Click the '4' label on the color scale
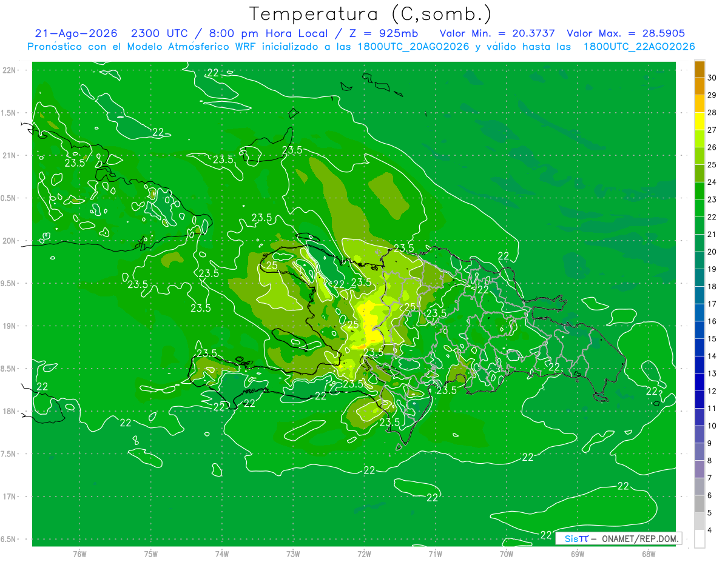728x562 pixels. click(710, 530)
